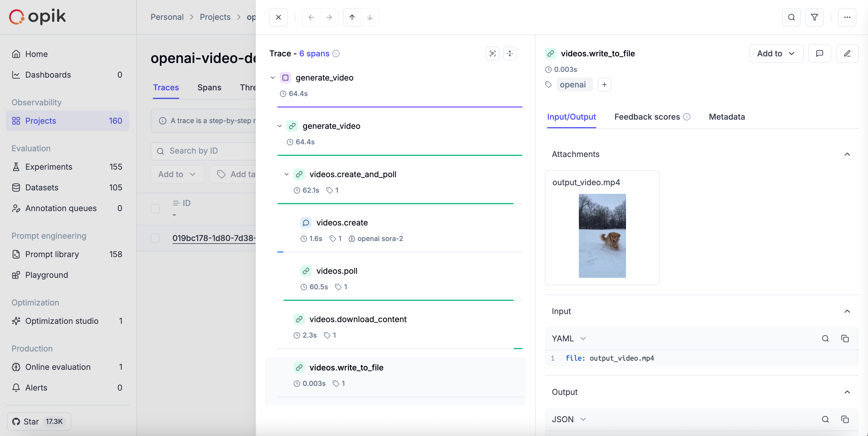The height and width of the screenshot is (436, 868).
Task: Toggle the select-all checkbox in ID header
Action: click(x=155, y=209)
